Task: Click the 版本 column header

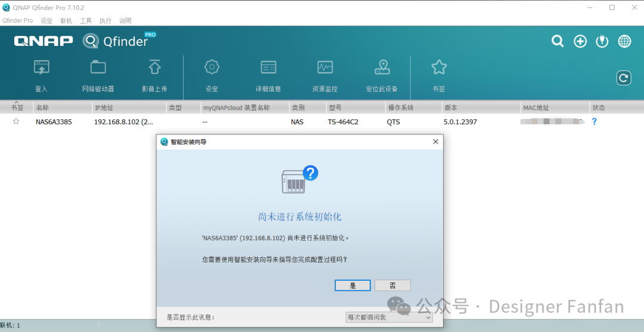Action: pyautogui.click(x=481, y=108)
